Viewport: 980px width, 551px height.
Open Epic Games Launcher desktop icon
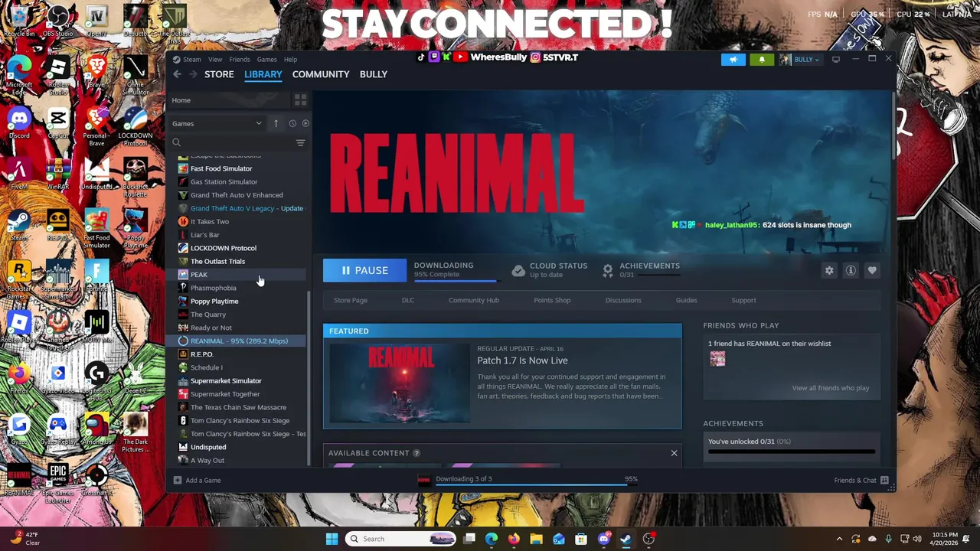click(x=58, y=482)
